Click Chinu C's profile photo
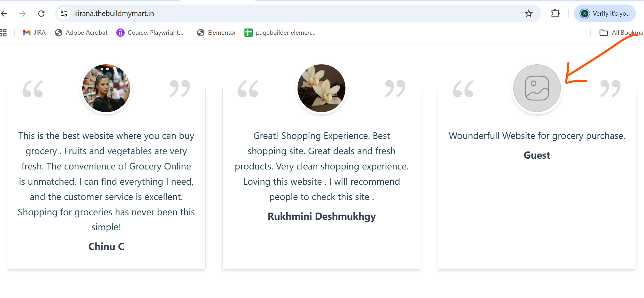The height and width of the screenshot is (298, 644). point(106,88)
